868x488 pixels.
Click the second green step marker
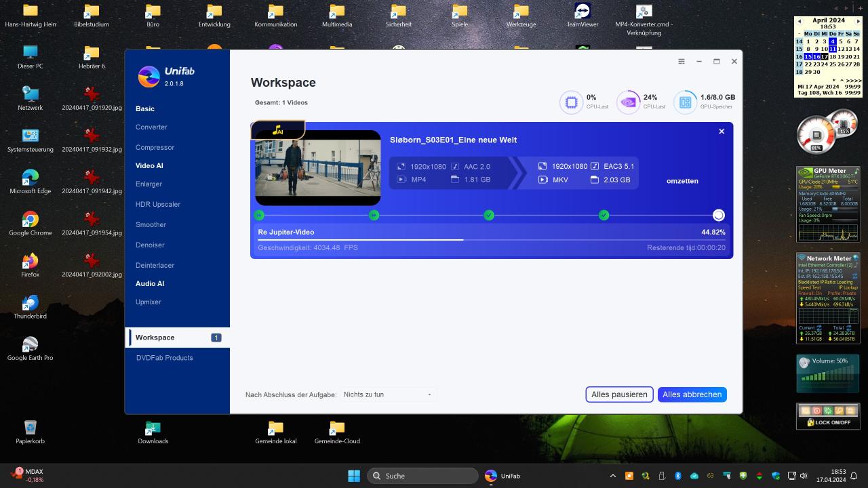tap(374, 215)
